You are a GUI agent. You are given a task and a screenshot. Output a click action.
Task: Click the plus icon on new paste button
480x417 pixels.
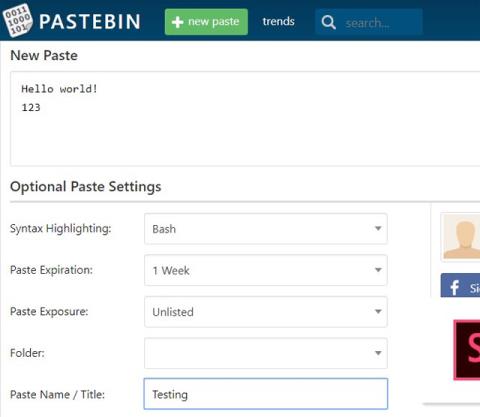177,22
